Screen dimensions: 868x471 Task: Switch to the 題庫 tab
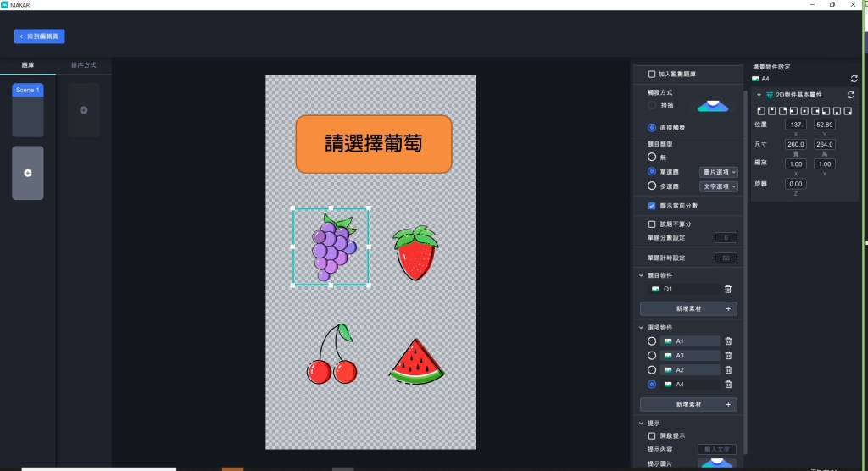tap(28, 64)
